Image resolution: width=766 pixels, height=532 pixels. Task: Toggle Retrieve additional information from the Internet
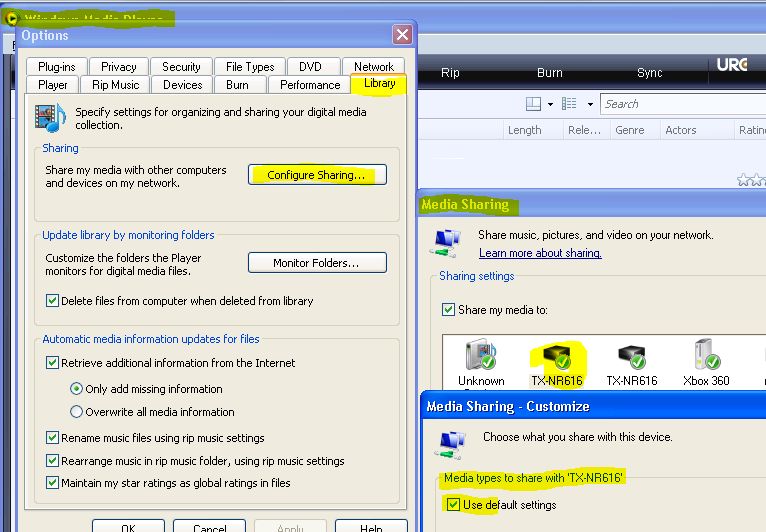click(52, 362)
